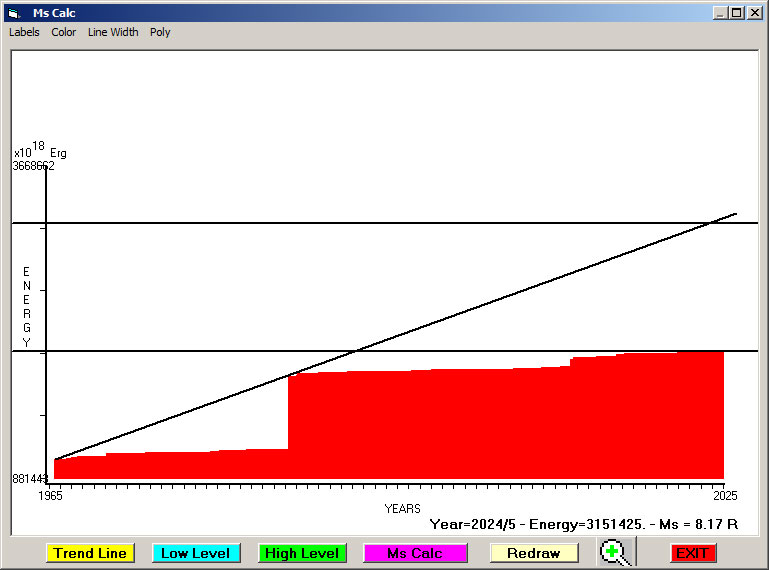Click the lower horizontal level line
Screen dimensions: 769x570
click(200, 351)
